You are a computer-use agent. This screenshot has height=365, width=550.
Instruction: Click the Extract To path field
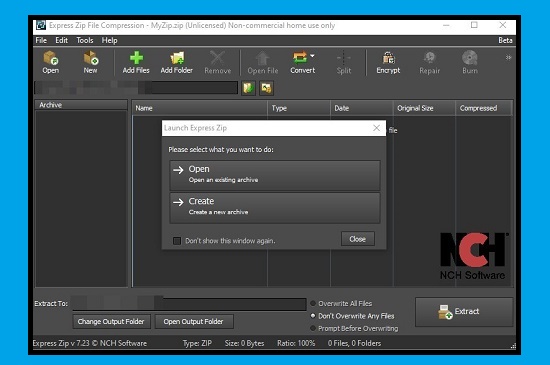[189, 304]
